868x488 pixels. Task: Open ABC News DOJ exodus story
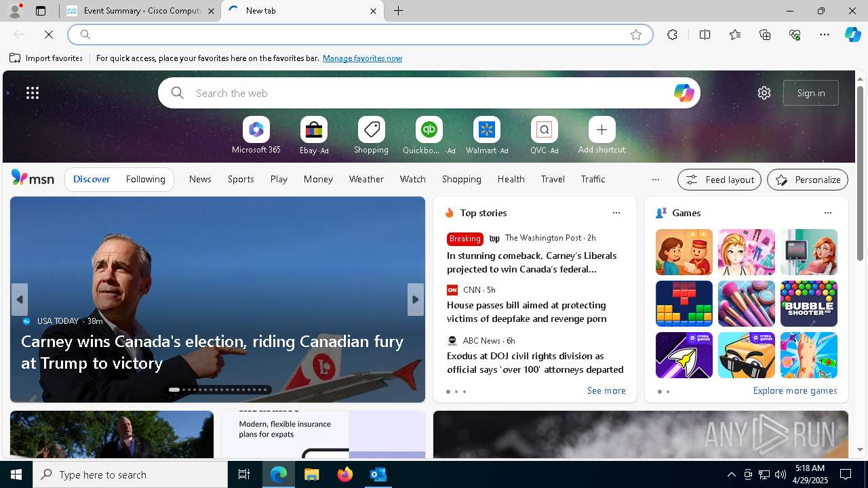coord(535,363)
